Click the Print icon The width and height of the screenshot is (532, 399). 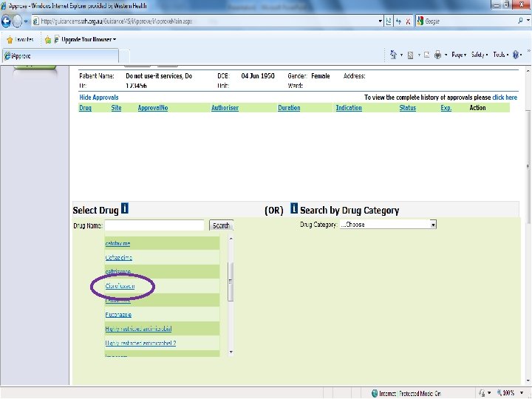437,55
